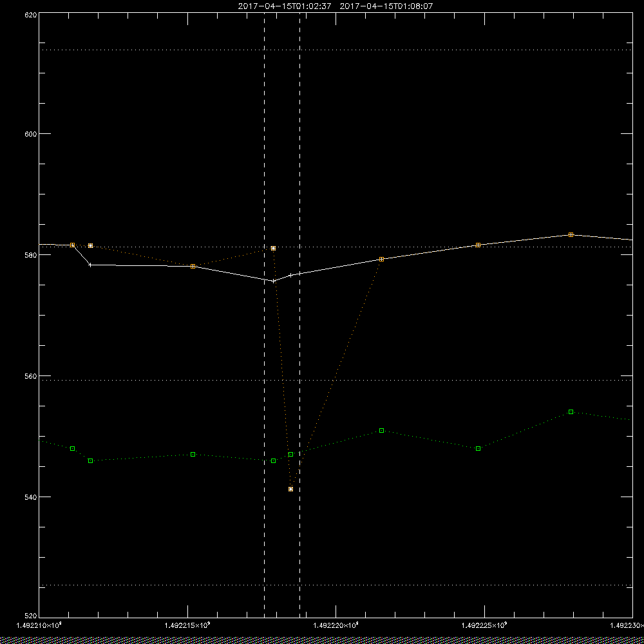644x644 pixels.
Task: Select the 580 y-axis label
Action: tap(31, 254)
